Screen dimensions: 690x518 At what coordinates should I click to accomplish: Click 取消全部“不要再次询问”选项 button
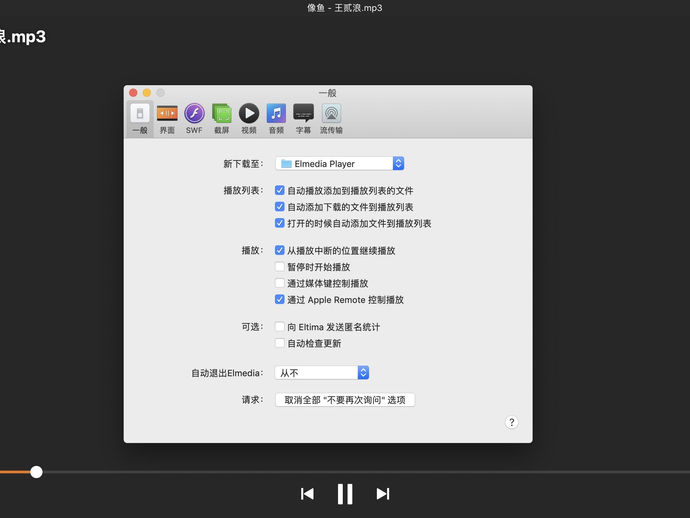click(345, 400)
